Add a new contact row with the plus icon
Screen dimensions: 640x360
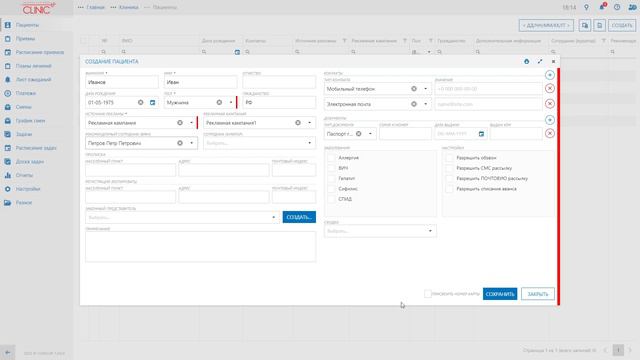point(550,75)
